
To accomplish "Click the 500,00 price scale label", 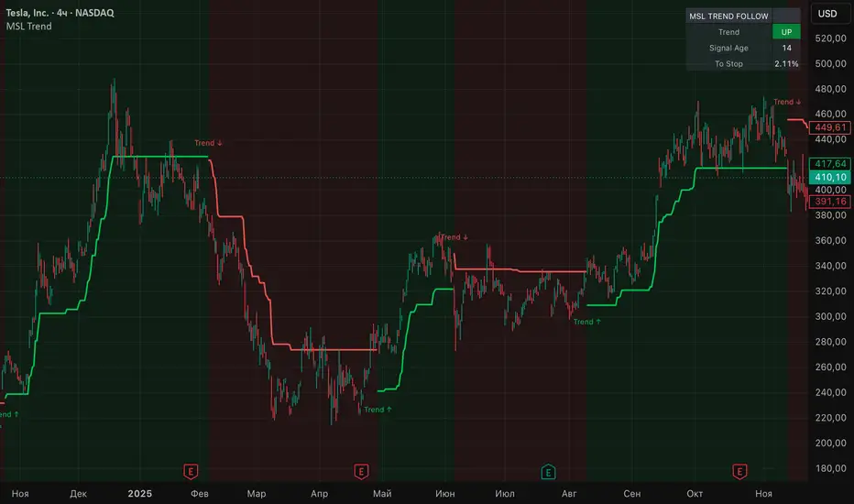I will tap(830, 64).
